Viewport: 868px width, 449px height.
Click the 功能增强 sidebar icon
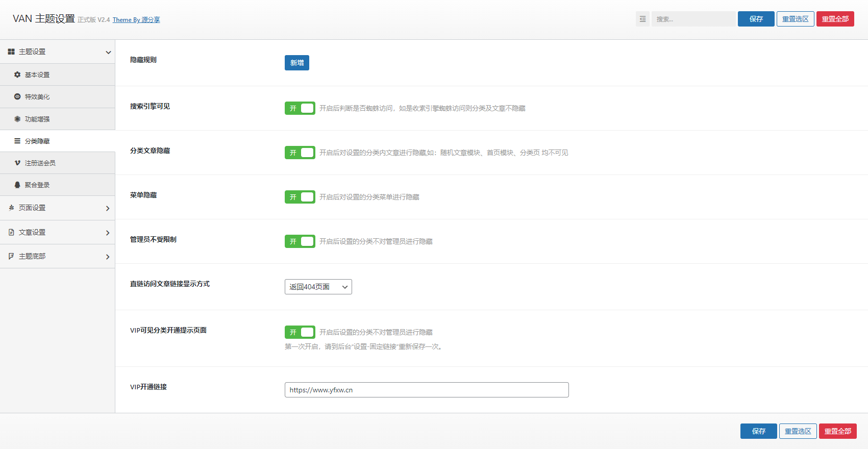[17, 119]
